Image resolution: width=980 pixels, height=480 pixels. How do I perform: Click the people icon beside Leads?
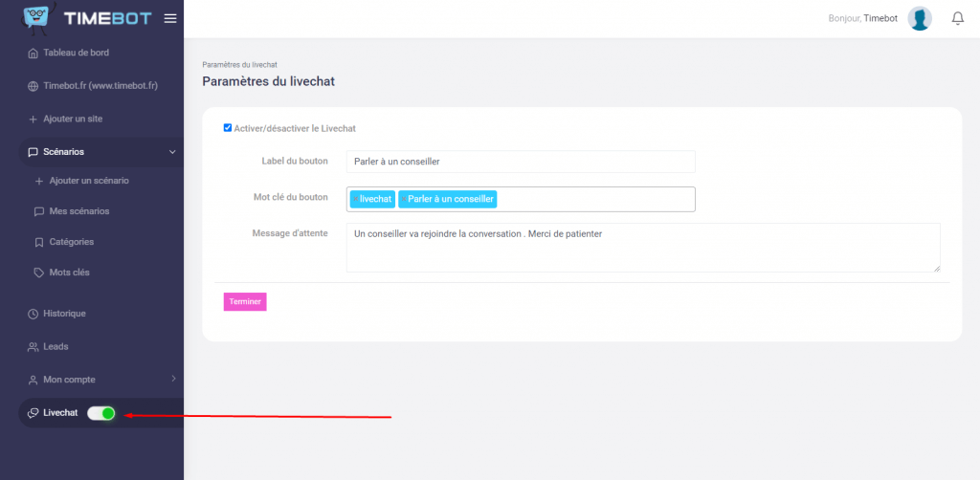[x=33, y=347]
